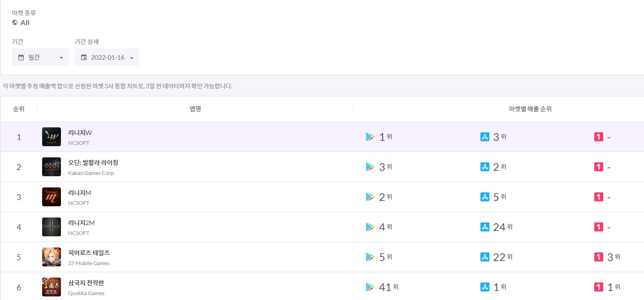Click ONE store icon in 히어로즈 테일즈 row
This screenshot has height=300, width=644.
click(598, 257)
